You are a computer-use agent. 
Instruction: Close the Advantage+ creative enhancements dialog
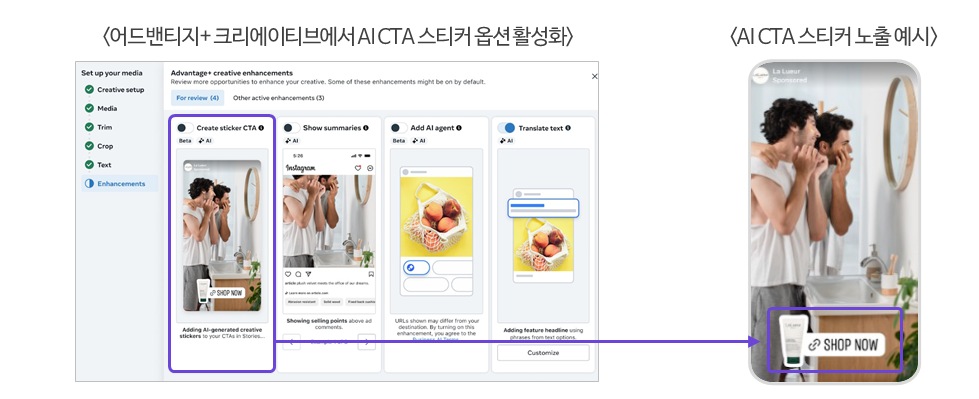594,76
